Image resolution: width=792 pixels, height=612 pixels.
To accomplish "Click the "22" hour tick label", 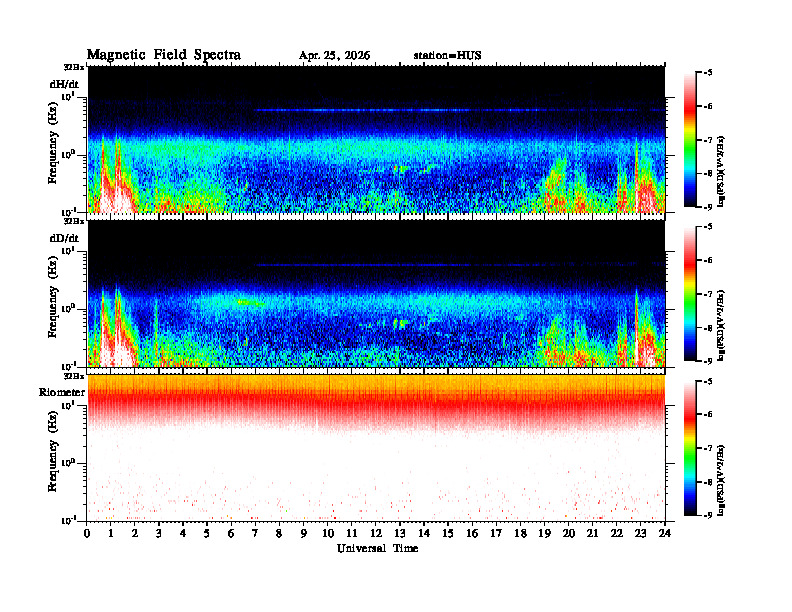I will (x=617, y=533).
